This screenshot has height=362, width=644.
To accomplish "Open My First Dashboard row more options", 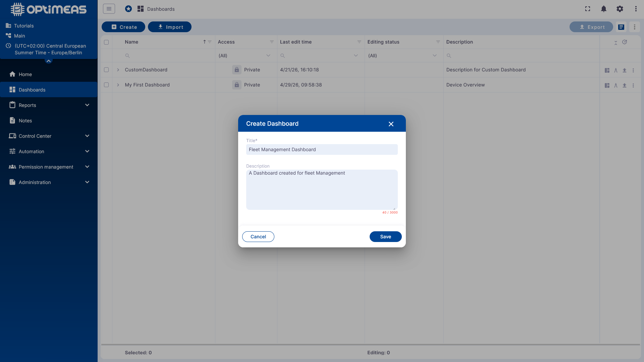I will tap(633, 85).
